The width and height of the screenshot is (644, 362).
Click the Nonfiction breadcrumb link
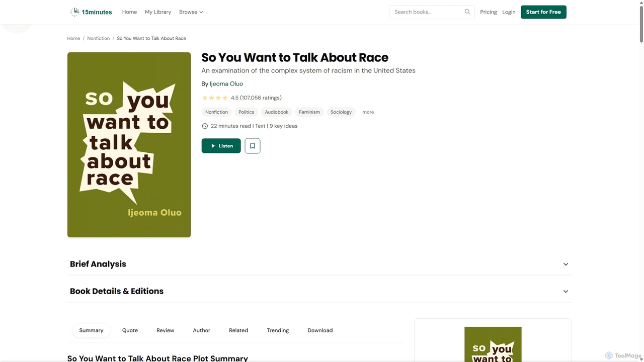pyautogui.click(x=98, y=38)
